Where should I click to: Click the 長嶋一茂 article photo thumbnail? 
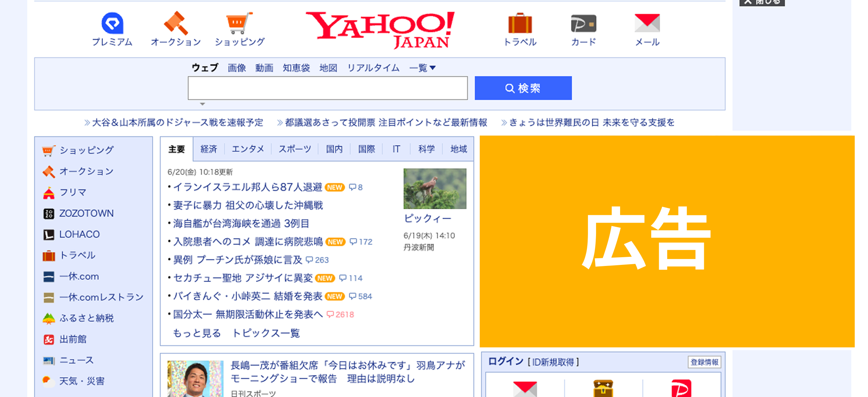(195, 379)
